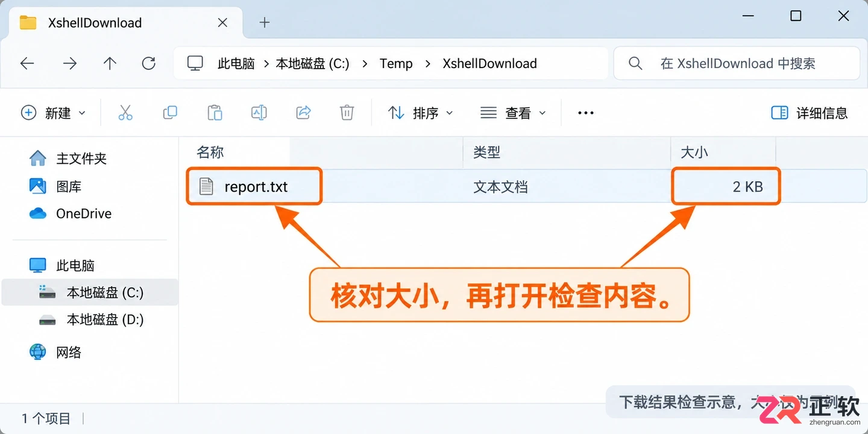Close the XshellDownload tab
This screenshot has height=434, width=868.
(222, 23)
